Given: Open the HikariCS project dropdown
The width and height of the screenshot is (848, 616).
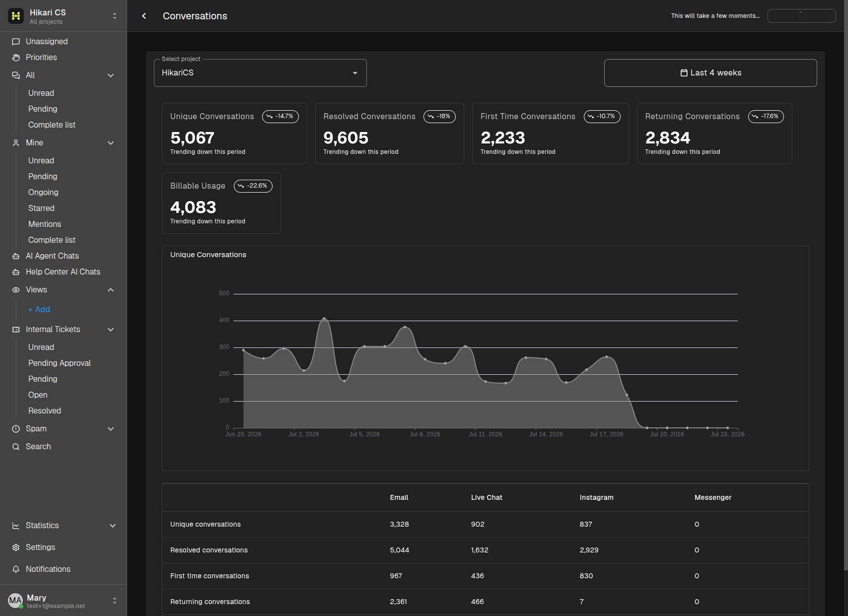Looking at the screenshot, I should (260, 73).
